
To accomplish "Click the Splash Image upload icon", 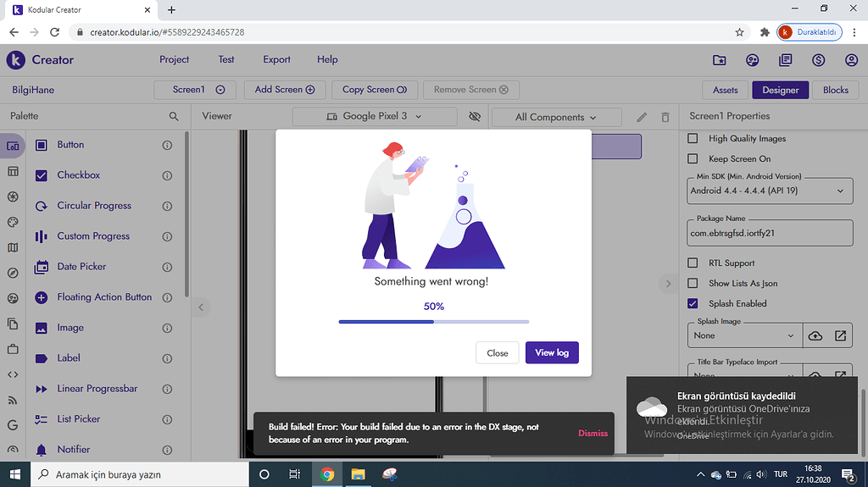I will [x=815, y=335].
